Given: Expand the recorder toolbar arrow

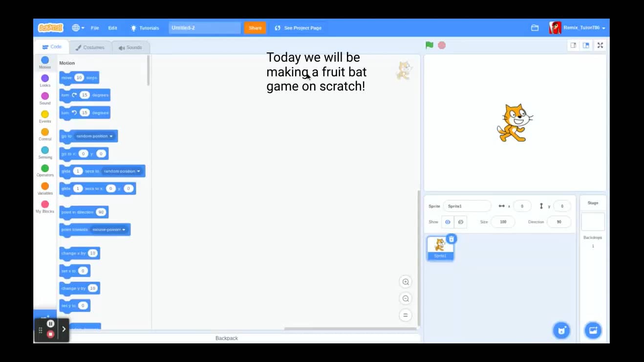Looking at the screenshot, I should click(x=64, y=329).
